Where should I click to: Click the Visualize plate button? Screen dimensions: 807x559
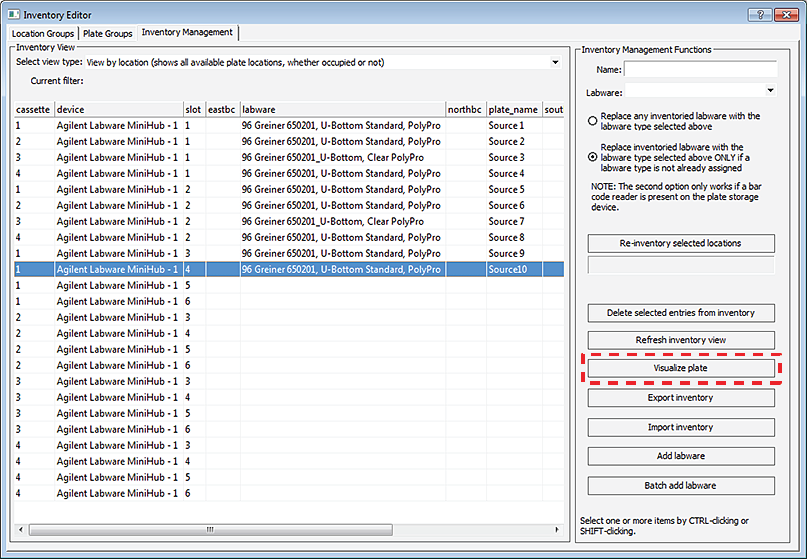point(680,369)
